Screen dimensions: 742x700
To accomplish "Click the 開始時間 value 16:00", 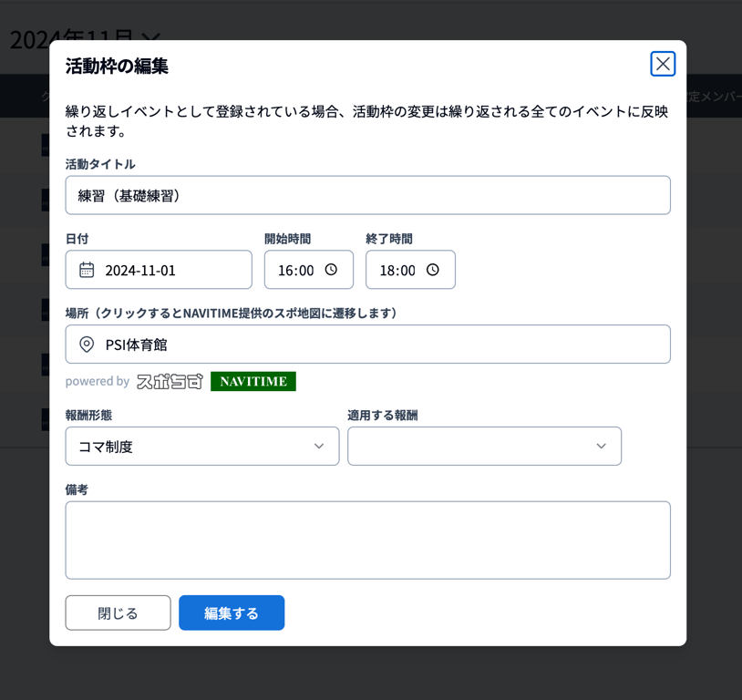I will point(295,271).
